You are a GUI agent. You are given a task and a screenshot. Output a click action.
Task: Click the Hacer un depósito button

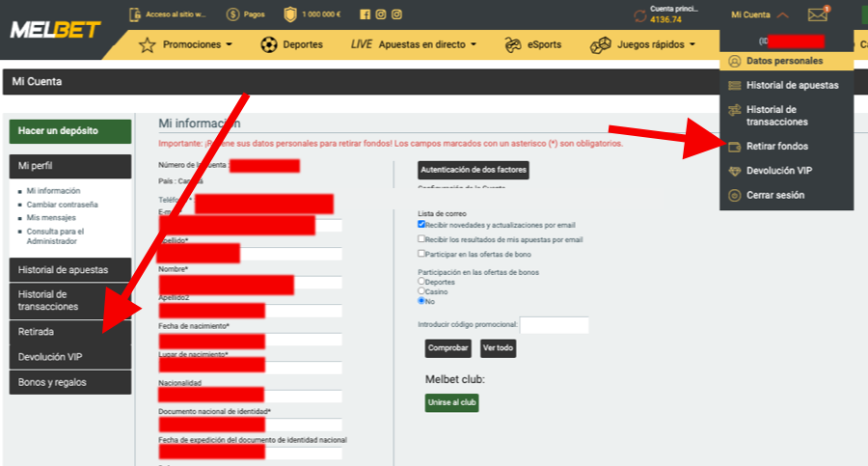pyautogui.click(x=69, y=131)
